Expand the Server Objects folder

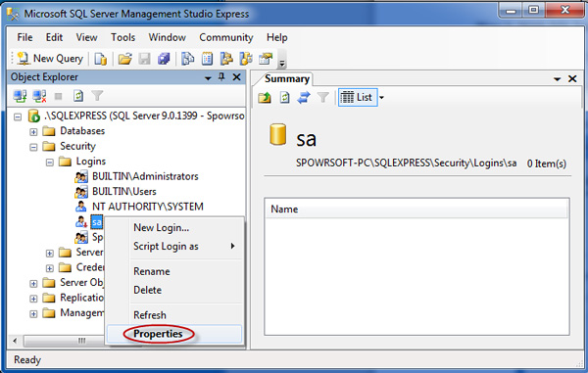33,284
